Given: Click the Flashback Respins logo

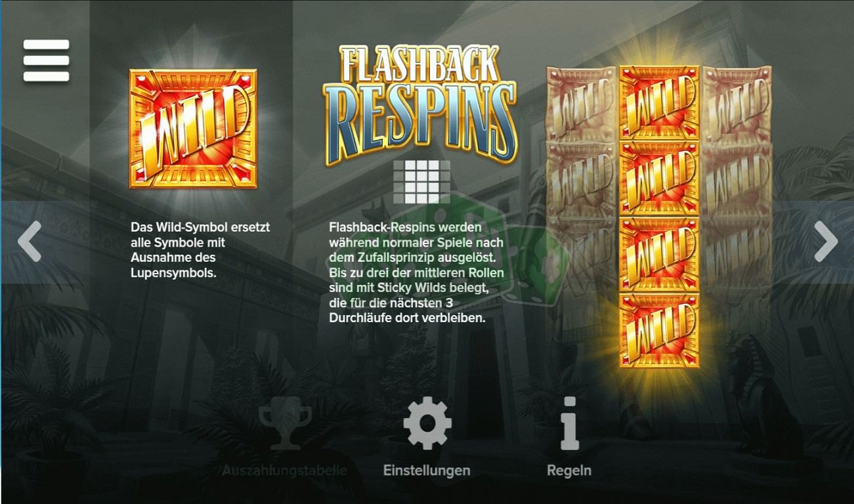Looking at the screenshot, I should coord(421,104).
